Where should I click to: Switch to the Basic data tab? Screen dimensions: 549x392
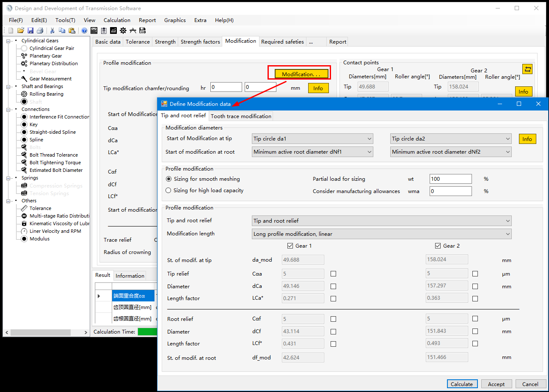point(108,42)
